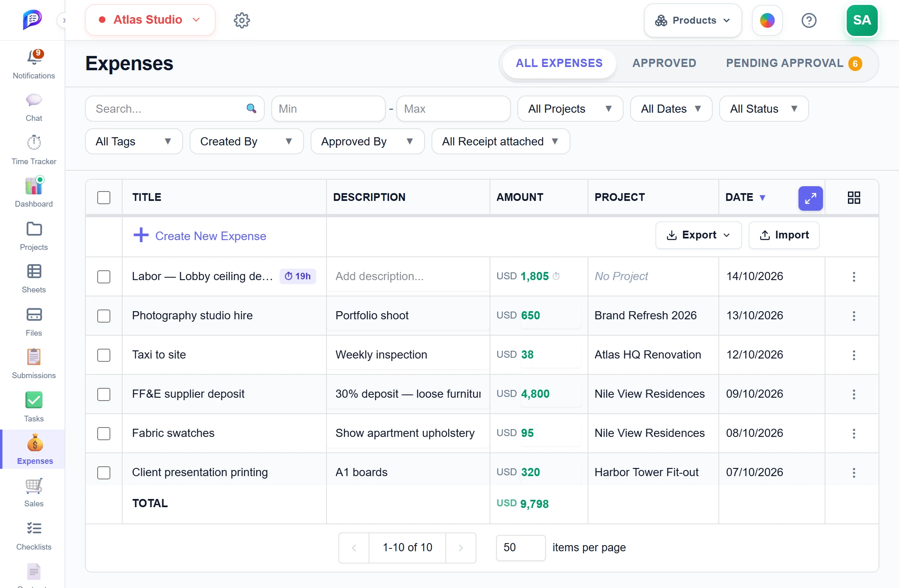Switch to the Approved tab

(x=664, y=63)
